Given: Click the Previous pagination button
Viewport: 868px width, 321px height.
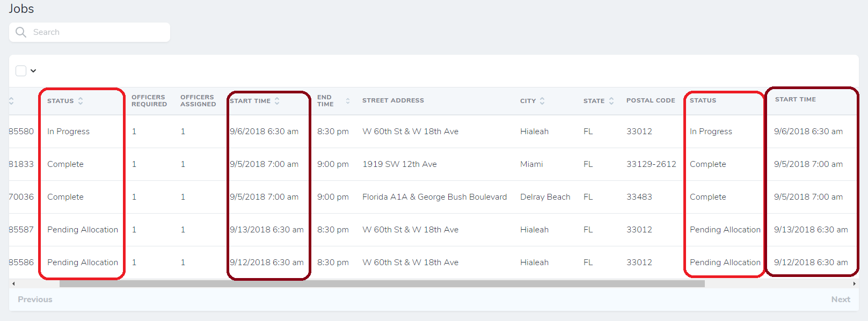Looking at the screenshot, I should (34, 299).
